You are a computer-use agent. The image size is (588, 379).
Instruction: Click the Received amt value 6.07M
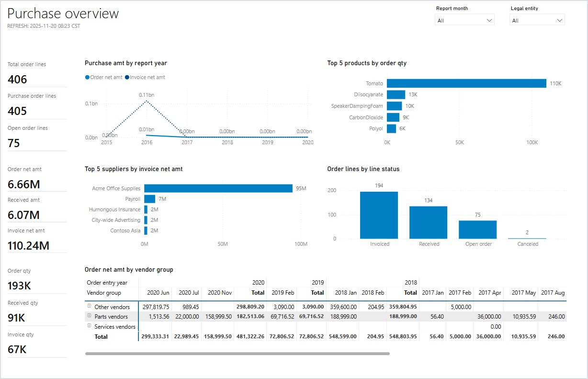coord(23,215)
